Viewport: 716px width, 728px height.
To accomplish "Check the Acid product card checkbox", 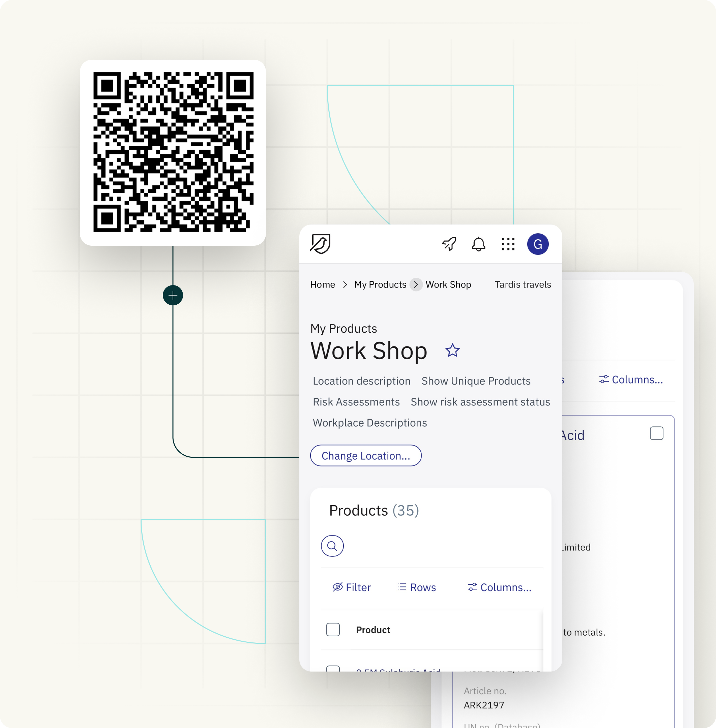I will coord(656,433).
